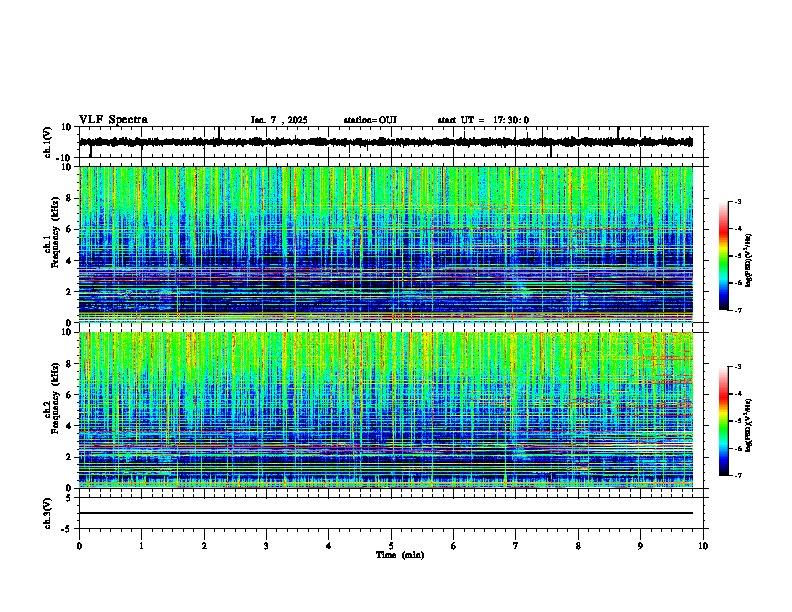This screenshot has width=792, height=612.
Task: Click the "ch.1(V)" axis label
Action: (x=48, y=142)
